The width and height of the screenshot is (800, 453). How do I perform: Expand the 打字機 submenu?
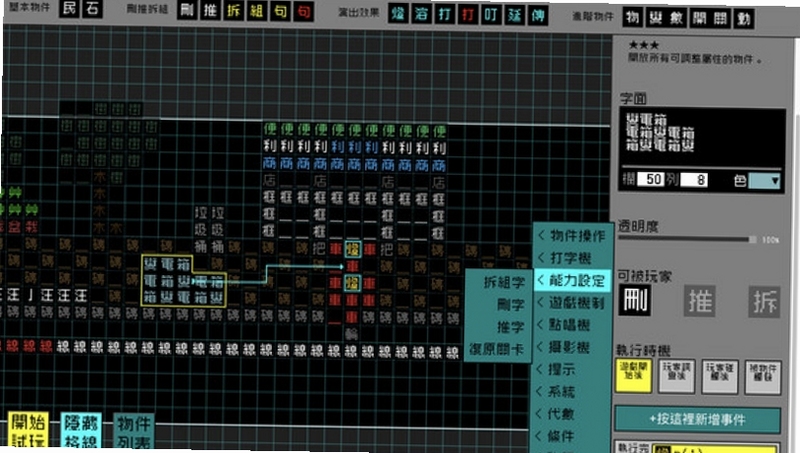click(571, 258)
